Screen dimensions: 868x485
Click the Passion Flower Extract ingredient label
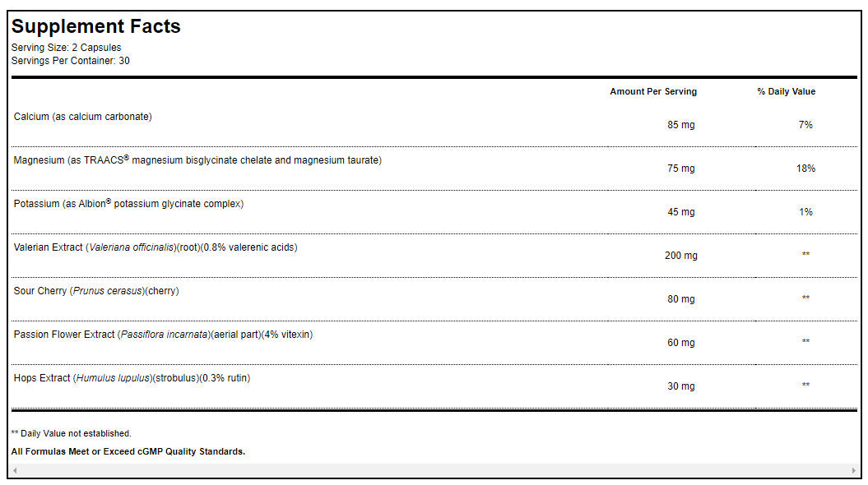pos(163,335)
